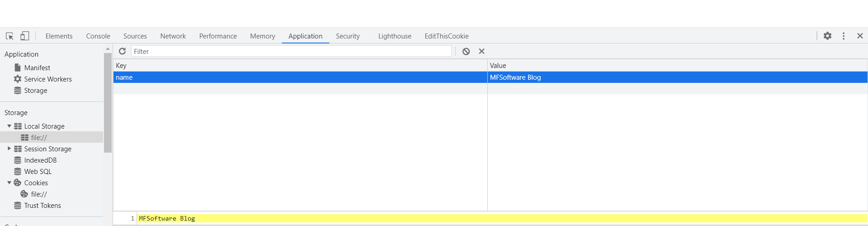Open Manifest in the Application sidebar

coord(37,68)
